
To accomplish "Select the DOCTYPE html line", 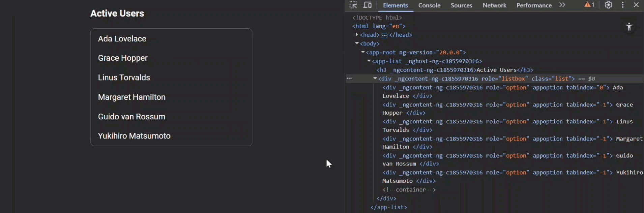I will pyautogui.click(x=377, y=18).
